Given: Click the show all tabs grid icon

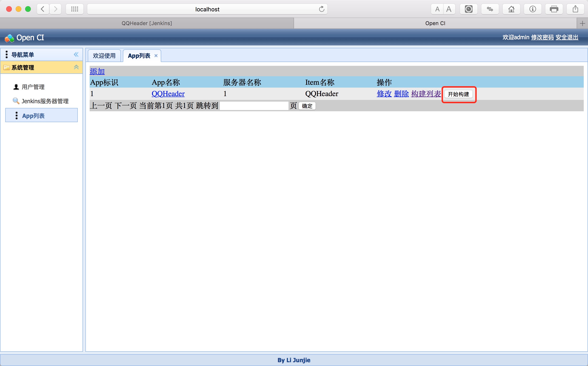Looking at the screenshot, I should click(75, 9).
